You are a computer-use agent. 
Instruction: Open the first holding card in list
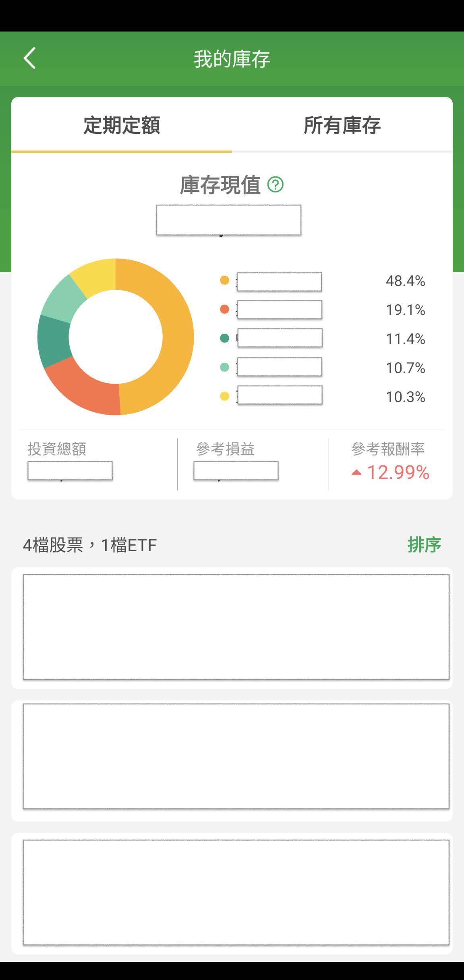point(236,627)
